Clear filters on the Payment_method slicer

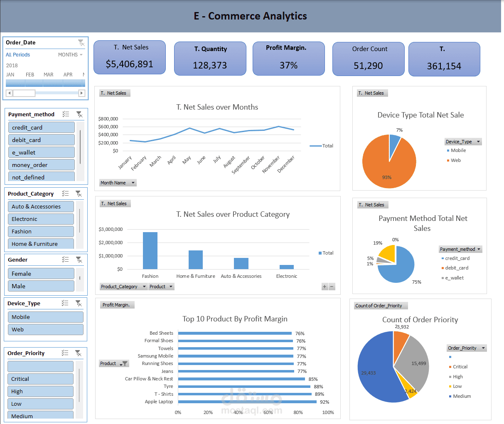click(x=79, y=114)
